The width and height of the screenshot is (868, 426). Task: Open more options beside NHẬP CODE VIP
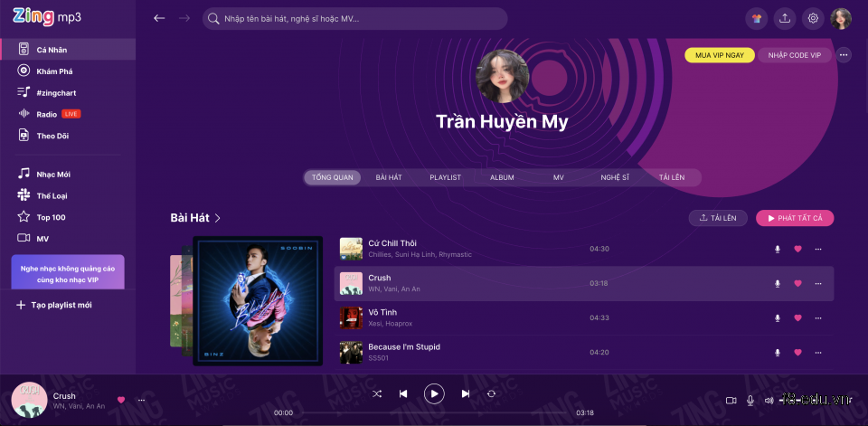coord(844,55)
